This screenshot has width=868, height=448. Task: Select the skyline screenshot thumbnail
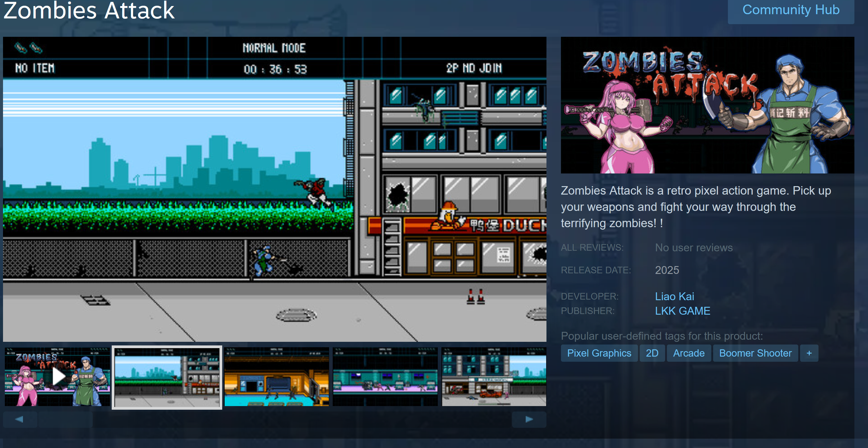tap(167, 377)
